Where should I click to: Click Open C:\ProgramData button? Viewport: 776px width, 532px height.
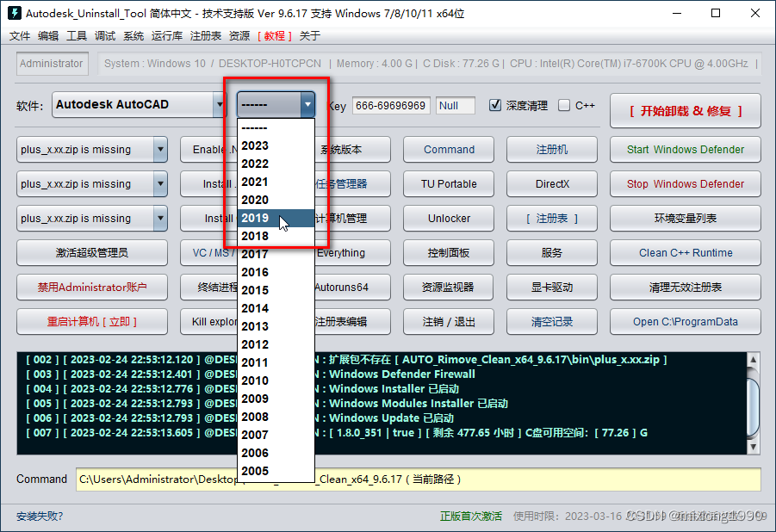686,322
